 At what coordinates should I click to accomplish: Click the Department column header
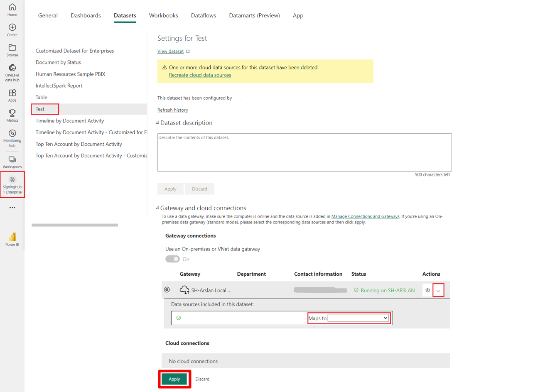click(x=251, y=274)
